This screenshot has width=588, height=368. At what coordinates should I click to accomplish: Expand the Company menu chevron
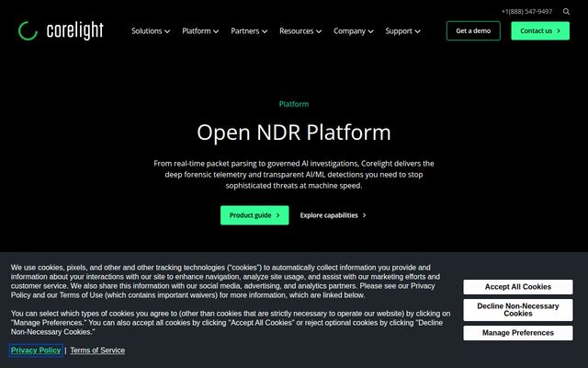[370, 31]
